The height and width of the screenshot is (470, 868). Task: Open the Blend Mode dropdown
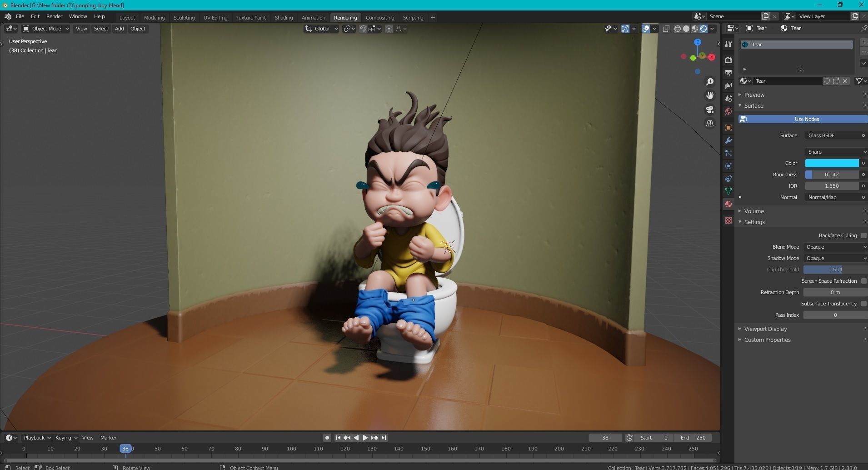(x=835, y=247)
